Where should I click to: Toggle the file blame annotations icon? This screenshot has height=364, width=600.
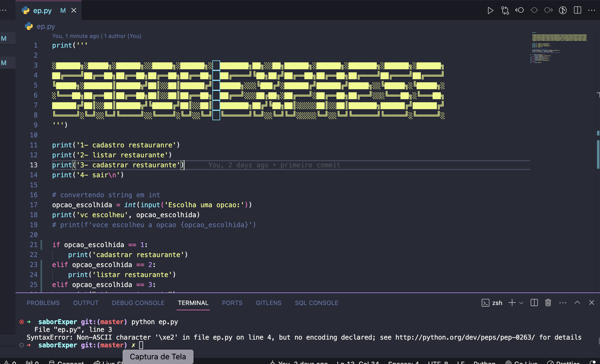pyautogui.click(x=563, y=11)
